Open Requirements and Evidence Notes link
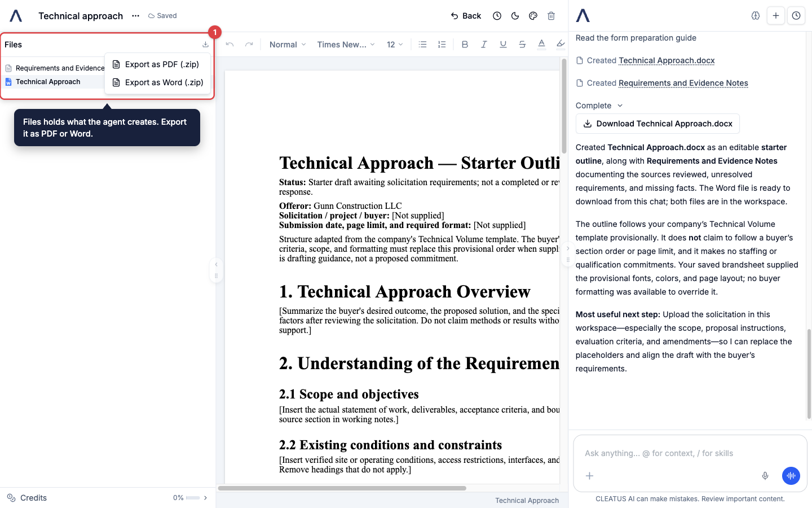812x508 pixels. [683, 83]
